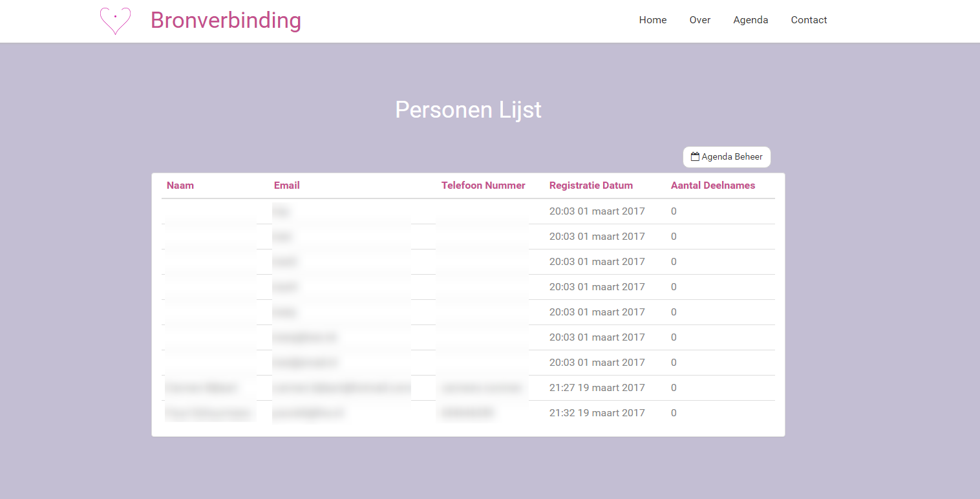Select the Email column header
Screen dimensions: 980x499
point(287,186)
